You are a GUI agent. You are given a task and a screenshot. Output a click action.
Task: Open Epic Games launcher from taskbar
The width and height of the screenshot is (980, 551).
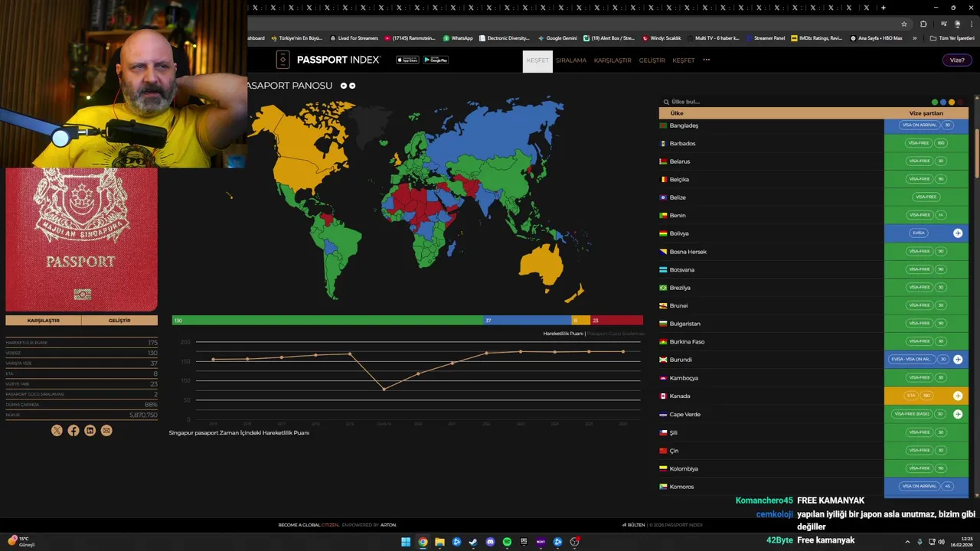click(524, 542)
